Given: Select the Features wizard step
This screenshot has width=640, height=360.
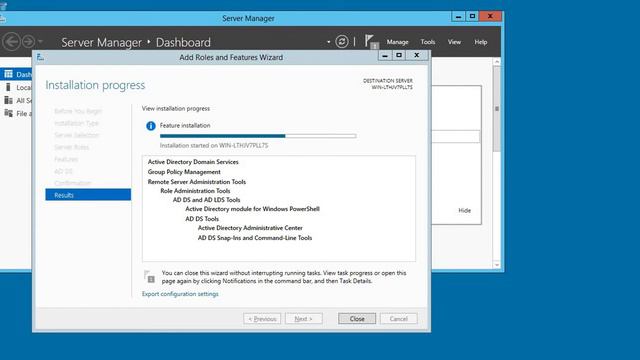Looking at the screenshot, I should click(x=66, y=159).
